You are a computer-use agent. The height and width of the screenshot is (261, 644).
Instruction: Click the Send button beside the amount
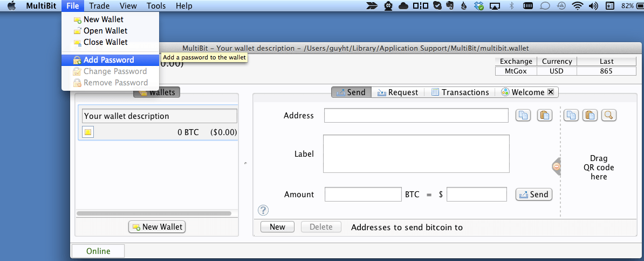(x=534, y=195)
